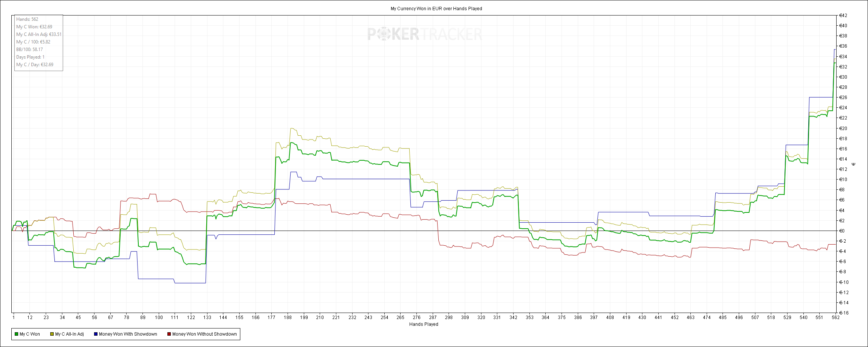The image size is (868, 347).
Task: Click the chart title "My Currency Won in EUR over Hands Played"
Action: [x=436, y=9]
